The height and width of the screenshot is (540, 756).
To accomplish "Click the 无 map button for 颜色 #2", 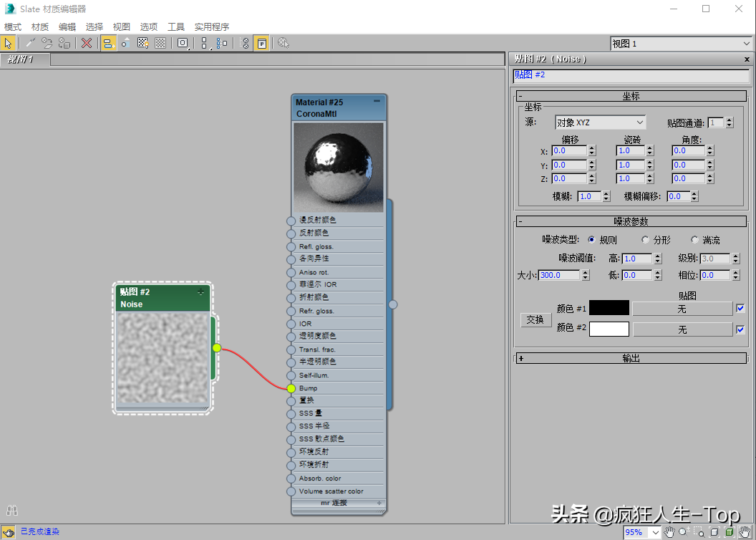I will tap(682, 329).
